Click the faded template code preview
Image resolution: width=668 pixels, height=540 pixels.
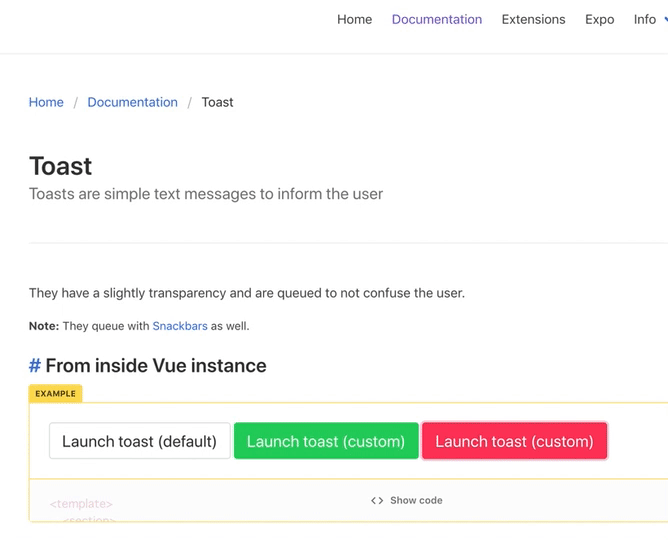pyautogui.click(x=82, y=505)
